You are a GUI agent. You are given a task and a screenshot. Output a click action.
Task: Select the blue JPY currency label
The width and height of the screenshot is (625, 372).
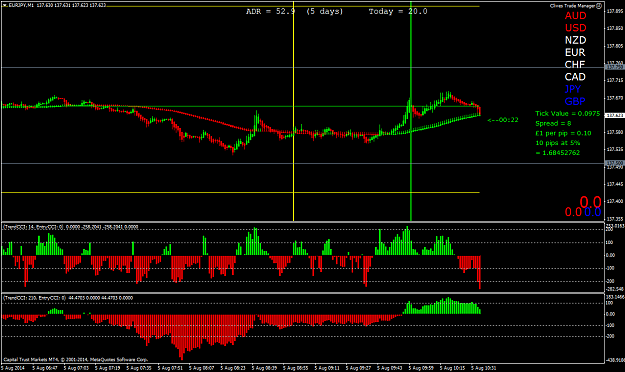coord(573,89)
